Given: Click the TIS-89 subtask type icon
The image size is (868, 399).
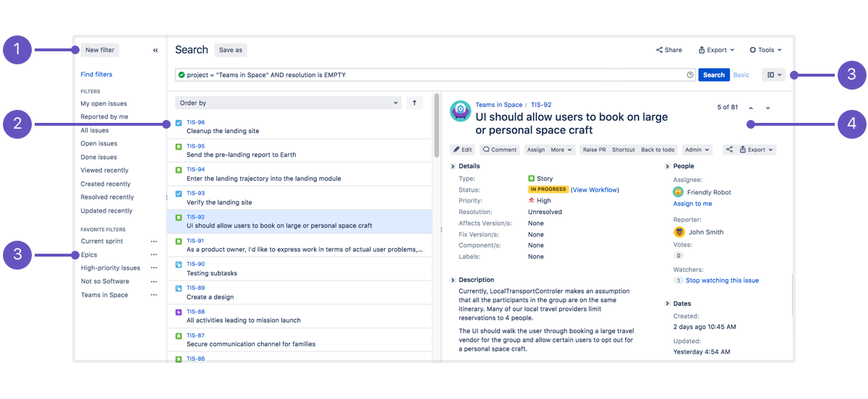Looking at the screenshot, I should coord(179,288).
